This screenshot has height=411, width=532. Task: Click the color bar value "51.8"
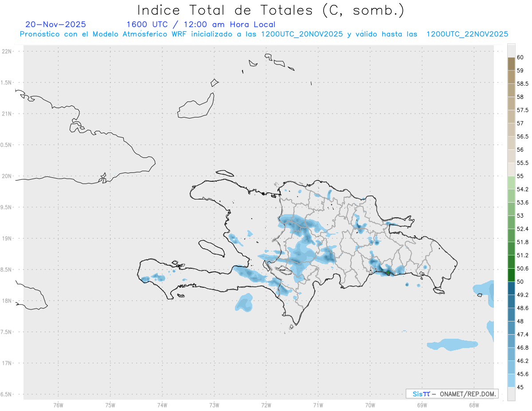(523, 242)
